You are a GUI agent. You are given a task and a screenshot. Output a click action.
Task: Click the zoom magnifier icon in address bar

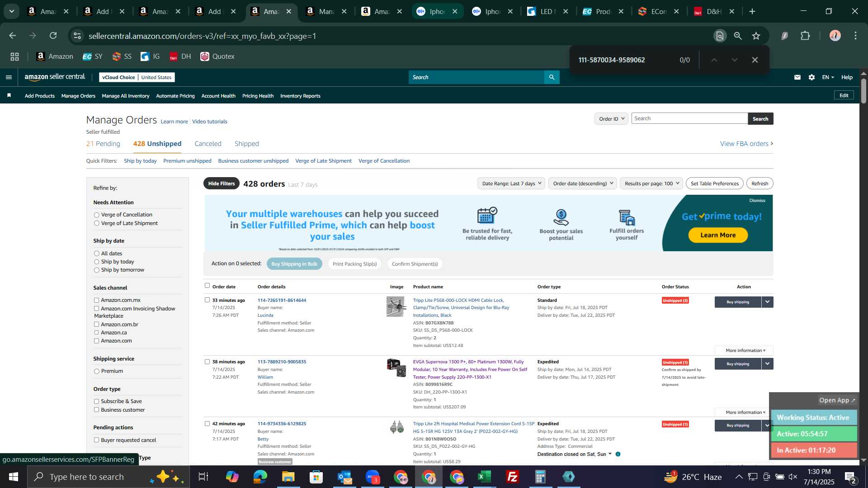coord(738,36)
